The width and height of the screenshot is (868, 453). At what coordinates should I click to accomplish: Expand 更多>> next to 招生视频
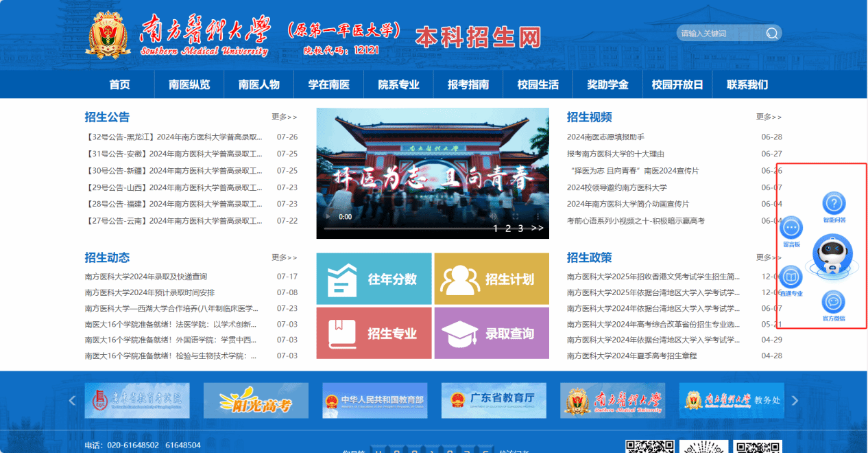pyautogui.click(x=769, y=117)
